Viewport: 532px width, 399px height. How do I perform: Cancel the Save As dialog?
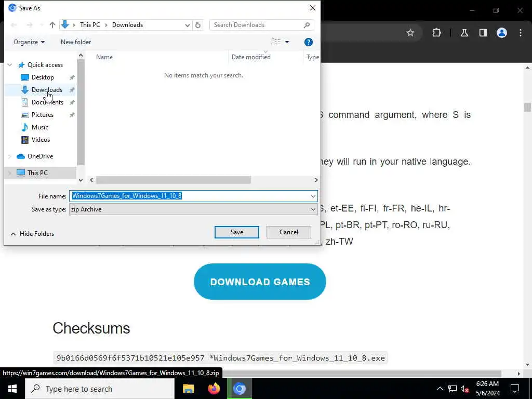289,232
